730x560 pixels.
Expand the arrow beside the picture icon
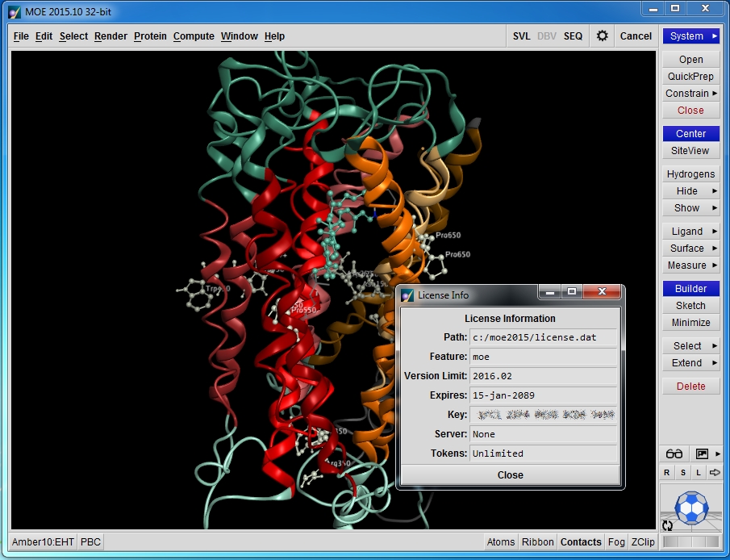tap(717, 453)
